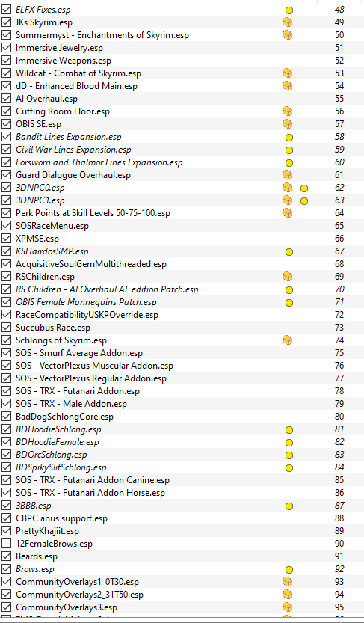The image size is (364, 623).
Task: Click the yellow flag for Civil War Lines Expansion.esp
Action: click(289, 150)
